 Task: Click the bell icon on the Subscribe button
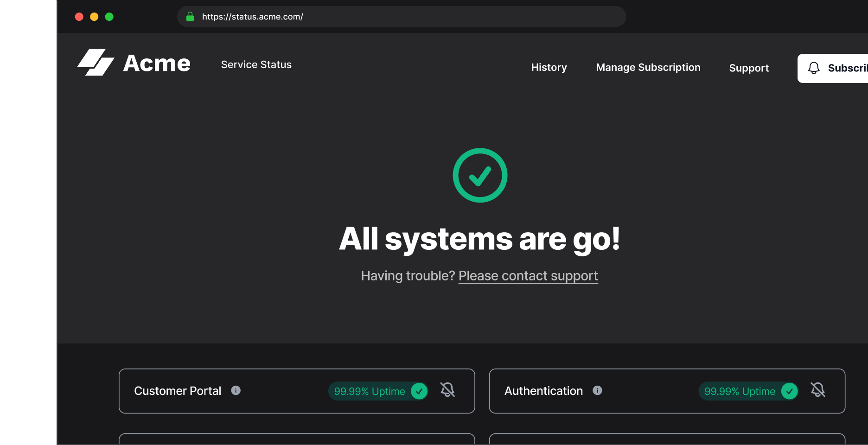813,68
